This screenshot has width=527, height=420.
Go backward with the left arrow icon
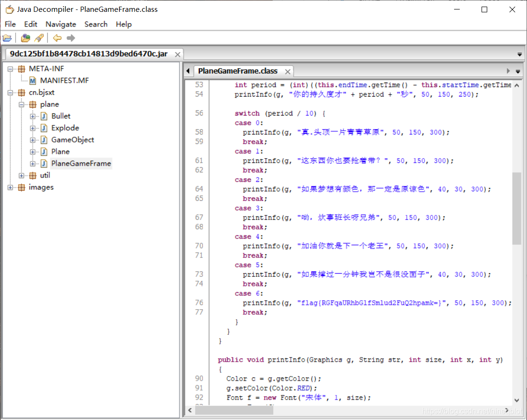coord(57,38)
